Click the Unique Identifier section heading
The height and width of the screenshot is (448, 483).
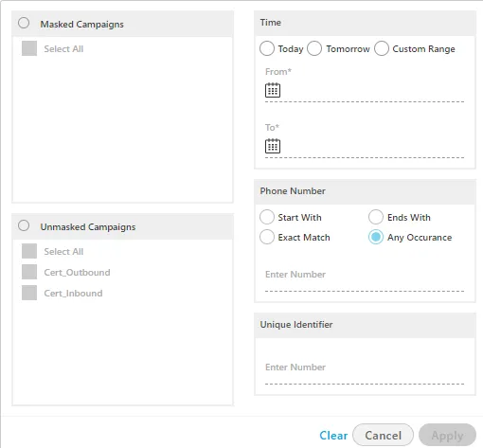[296, 325]
